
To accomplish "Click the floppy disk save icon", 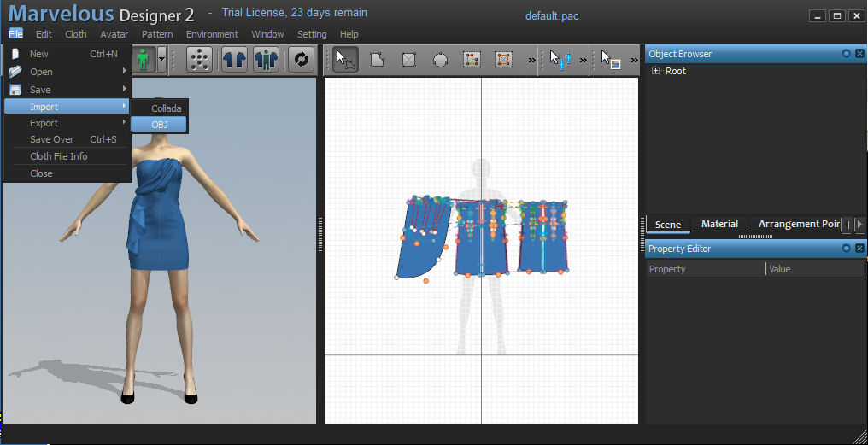I will pyautogui.click(x=15, y=90).
